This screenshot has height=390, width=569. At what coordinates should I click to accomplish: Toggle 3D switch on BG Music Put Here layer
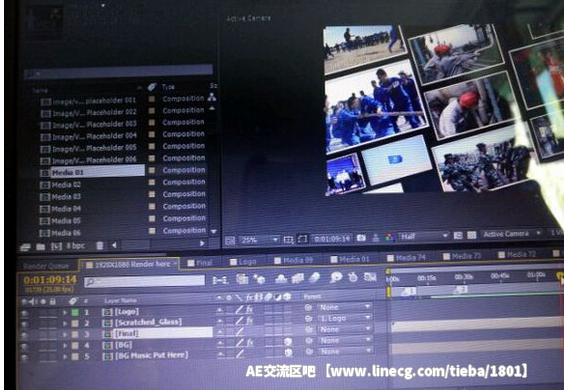[288, 352]
